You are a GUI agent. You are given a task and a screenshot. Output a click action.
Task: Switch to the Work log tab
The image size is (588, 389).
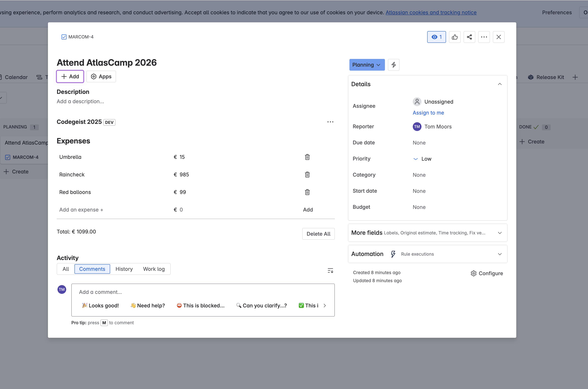[x=154, y=269]
